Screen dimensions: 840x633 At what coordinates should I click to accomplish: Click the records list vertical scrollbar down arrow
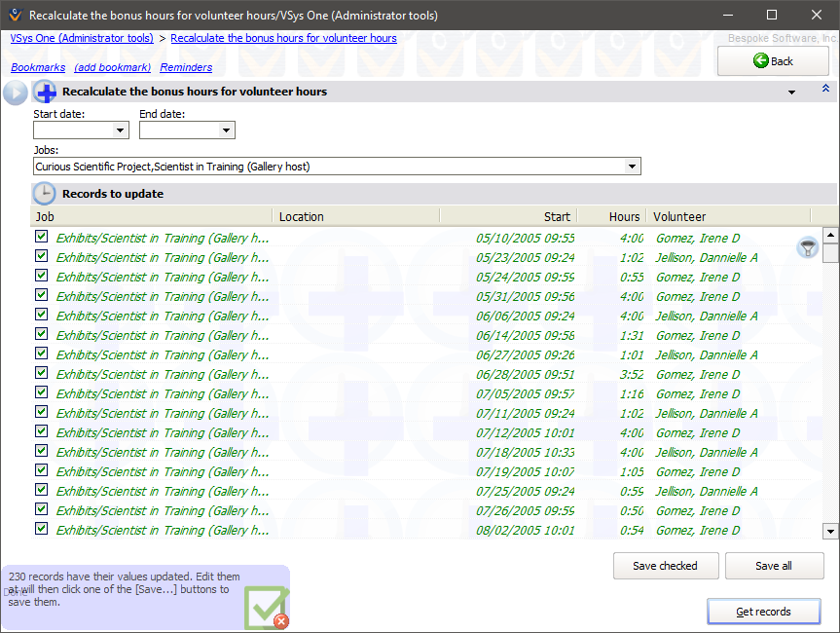pyautogui.click(x=829, y=531)
